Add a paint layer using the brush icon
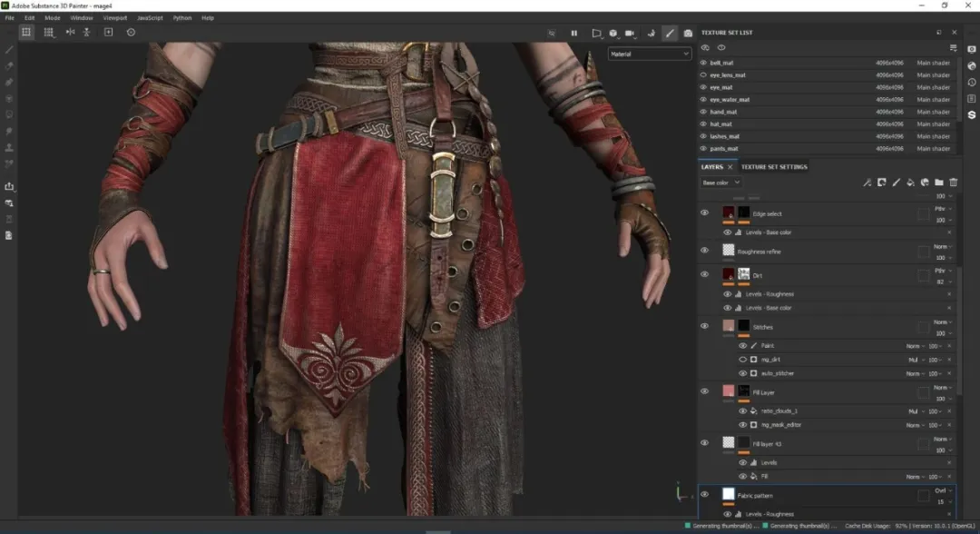This screenshot has height=534, width=980. (897, 183)
